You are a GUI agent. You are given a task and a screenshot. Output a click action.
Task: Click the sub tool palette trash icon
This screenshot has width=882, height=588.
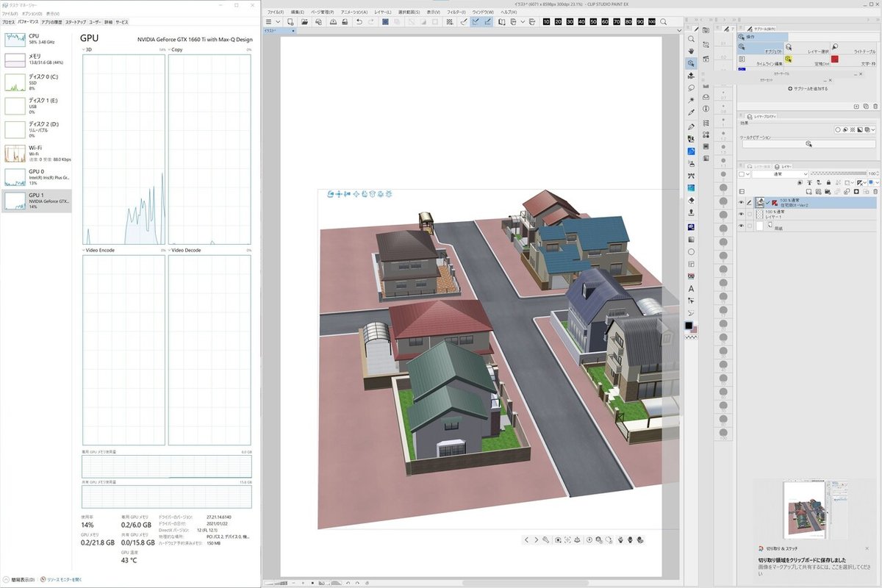click(876, 107)
